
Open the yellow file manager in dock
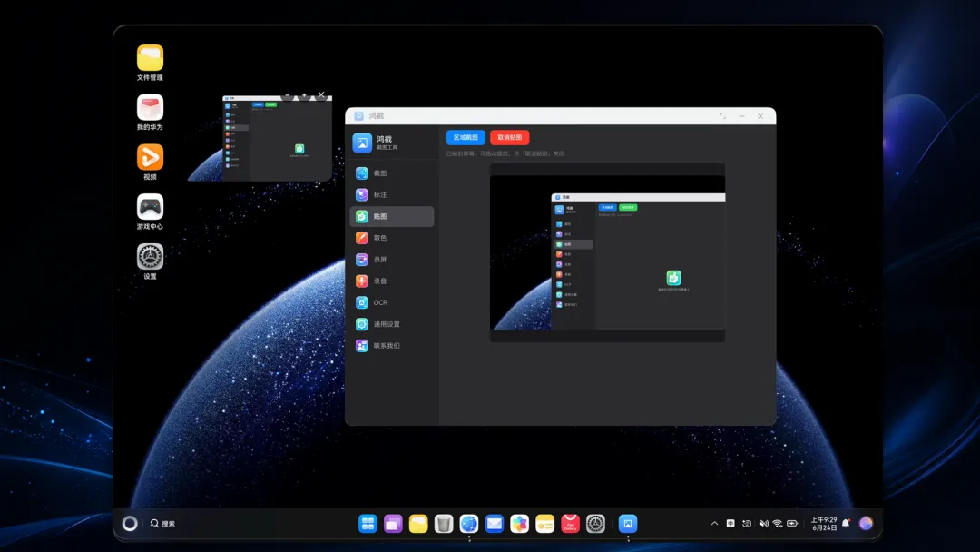coord(418,524)
